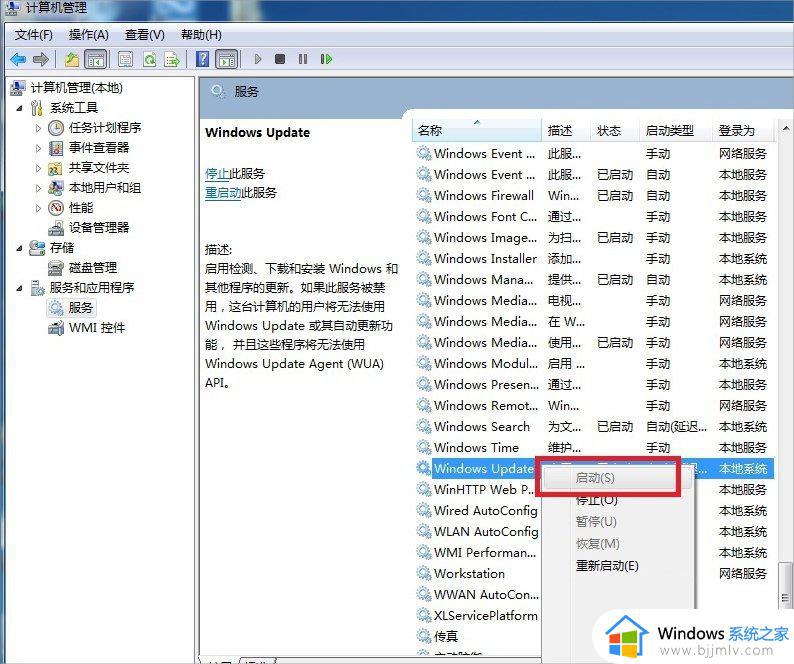794x664 pixels.
Task: Toggle the Show/Hide Action Pane icon
Action: coord(227,60)
